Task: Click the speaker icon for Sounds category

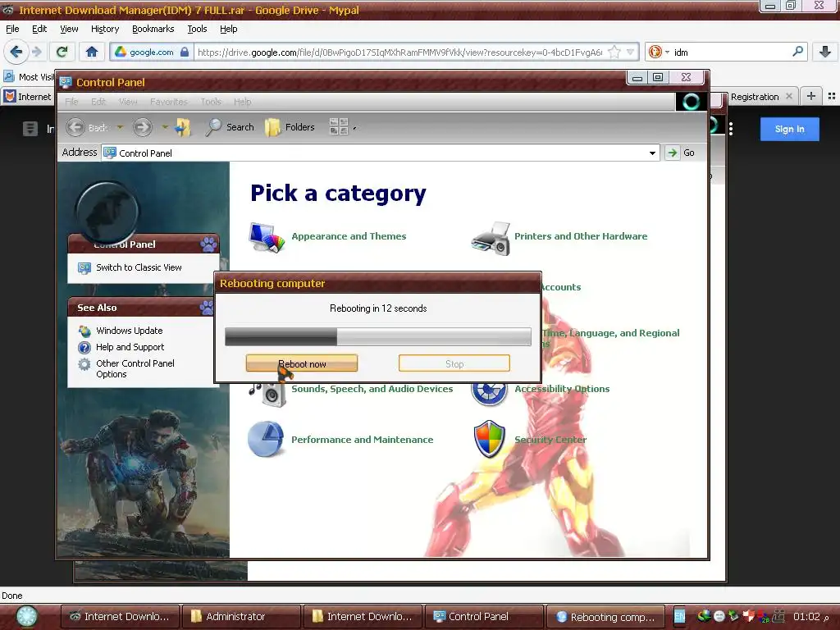Action: point(268,395)
